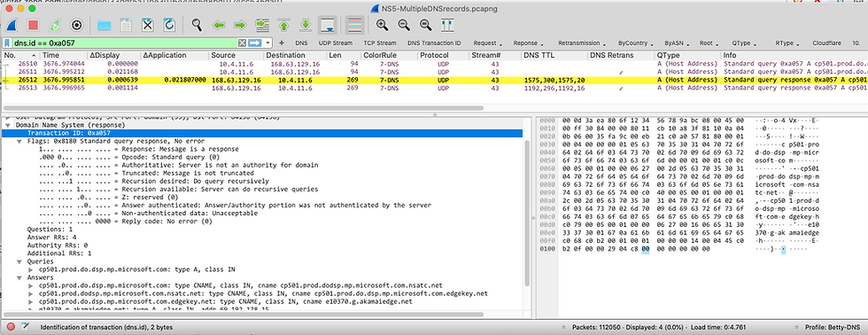868x335 pixels.
Task: Open recent display filters dropdown
Action: click(267, 43)
